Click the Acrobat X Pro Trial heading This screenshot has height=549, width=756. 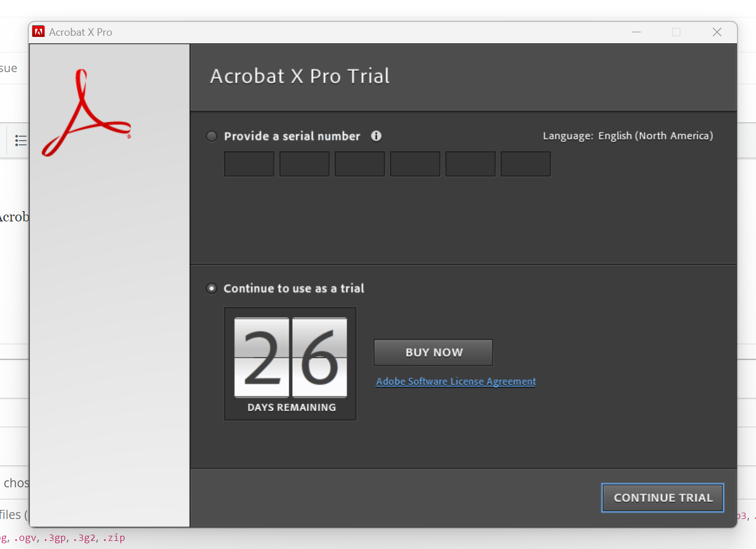[x=300, y=76]
